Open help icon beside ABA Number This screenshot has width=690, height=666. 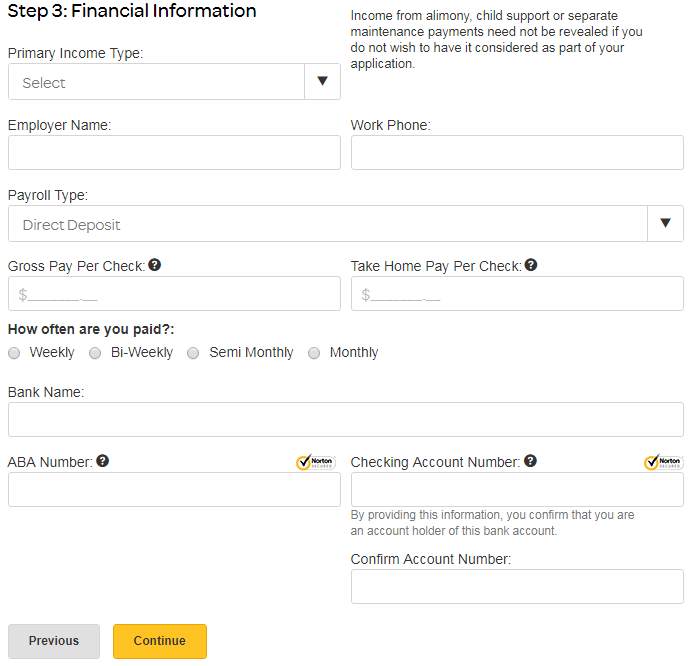(103, 461)
